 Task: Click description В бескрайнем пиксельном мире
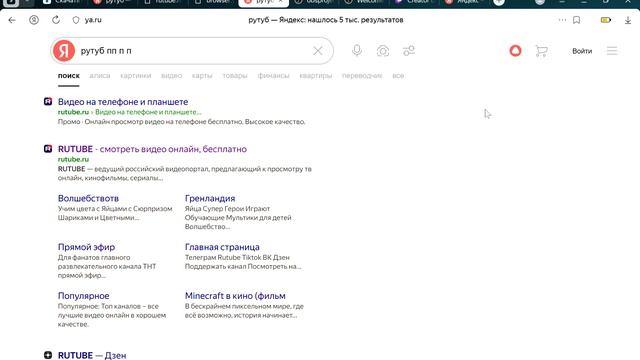[244, 311]
